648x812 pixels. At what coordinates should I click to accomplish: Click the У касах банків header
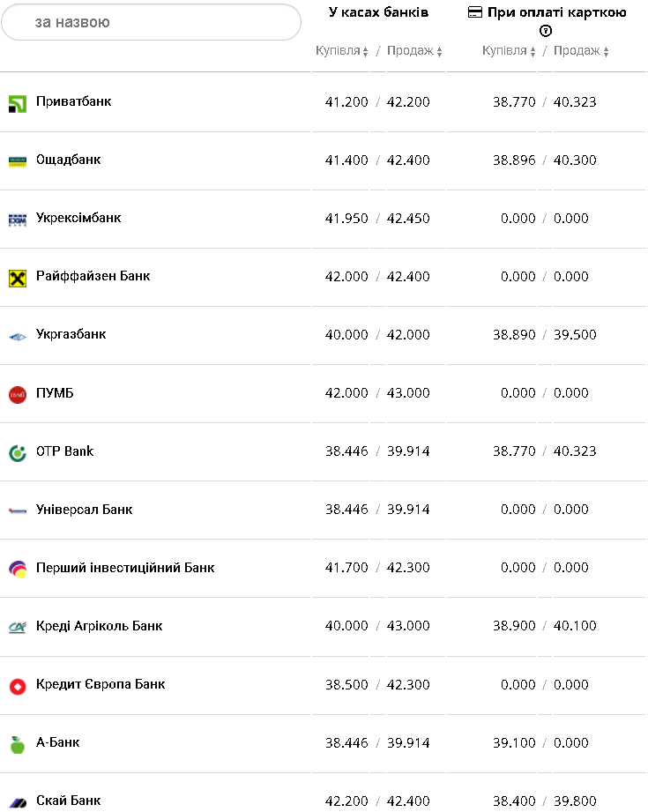[378, 12]
